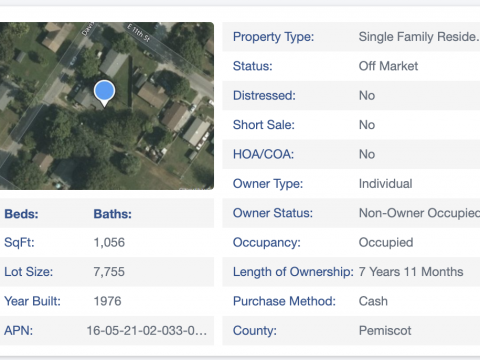Click the blue map pin marker
This screenshot has width=480, height=360.
coord(104,93)
